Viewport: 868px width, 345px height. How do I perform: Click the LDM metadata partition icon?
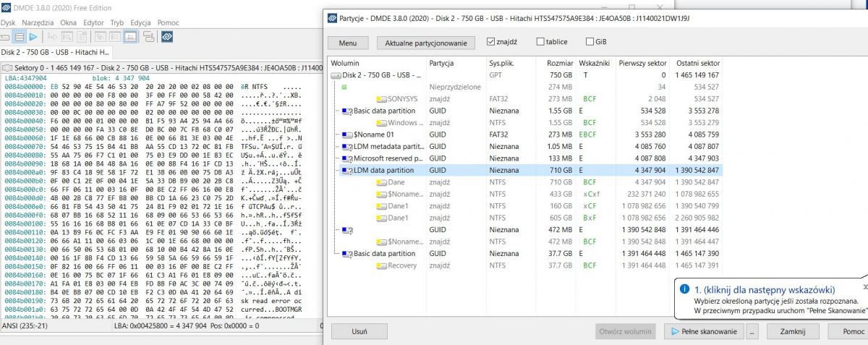coord(346,147)
